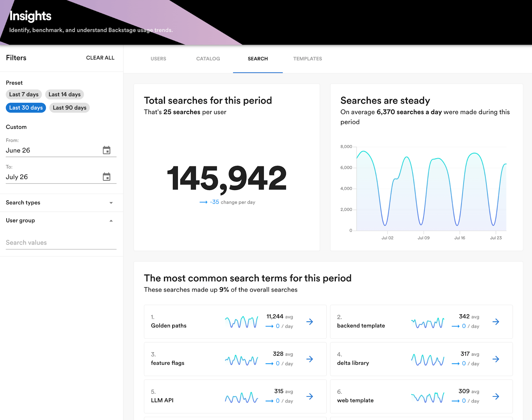Collapse the User group section
Image resolution: width=532 pixels, height=420 pixels.
coord(111,221)
